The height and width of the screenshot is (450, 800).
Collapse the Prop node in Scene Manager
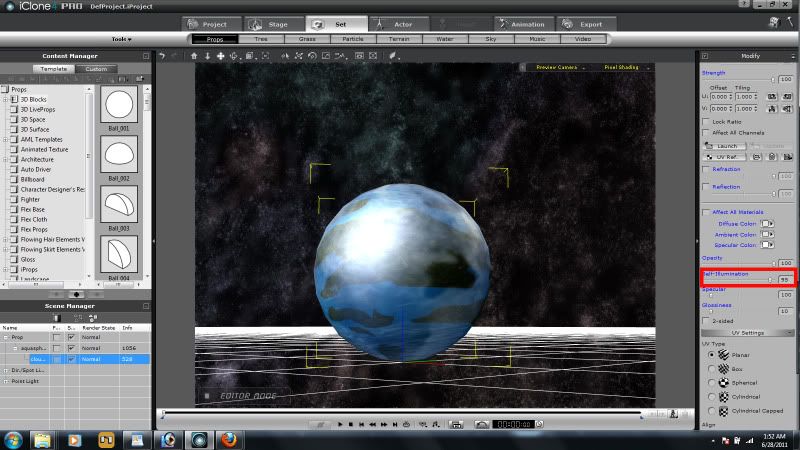point(6,337)
